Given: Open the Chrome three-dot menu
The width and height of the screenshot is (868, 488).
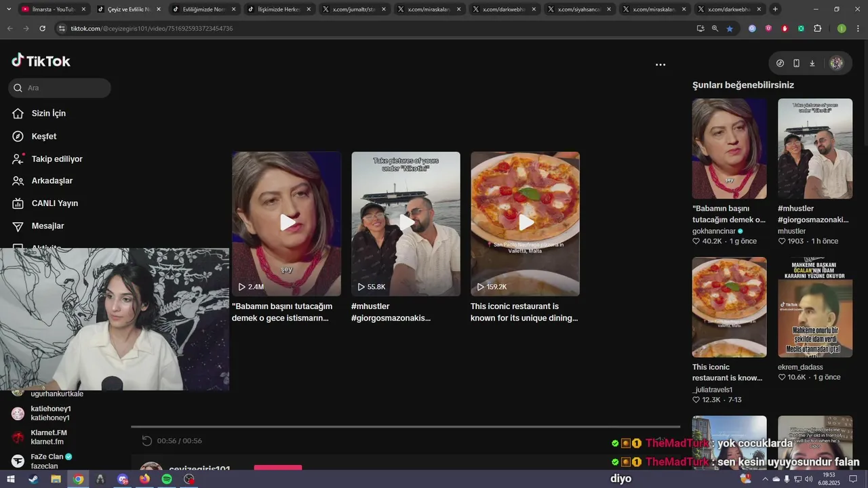Looking at the screenshot, I should click(857, 28).
